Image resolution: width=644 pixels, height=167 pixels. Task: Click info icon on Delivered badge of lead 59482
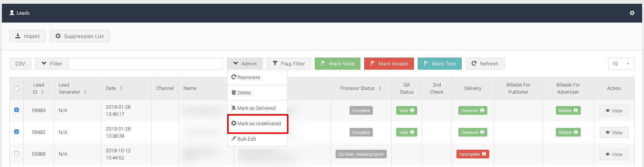pyautogui.click(x=482, y=132)
